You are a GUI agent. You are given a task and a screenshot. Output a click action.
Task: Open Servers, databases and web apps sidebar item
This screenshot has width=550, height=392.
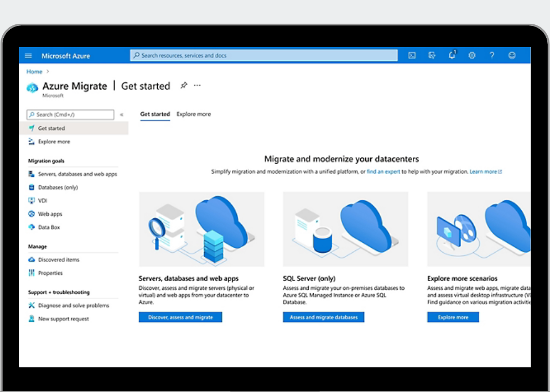(77, 174)
